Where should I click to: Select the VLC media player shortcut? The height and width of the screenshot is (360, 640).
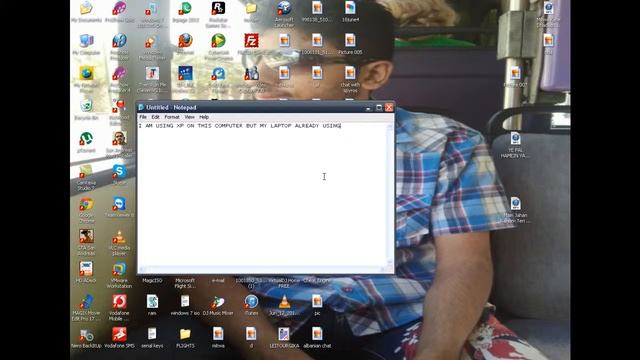pyautogui.click(x=119, y=242)
